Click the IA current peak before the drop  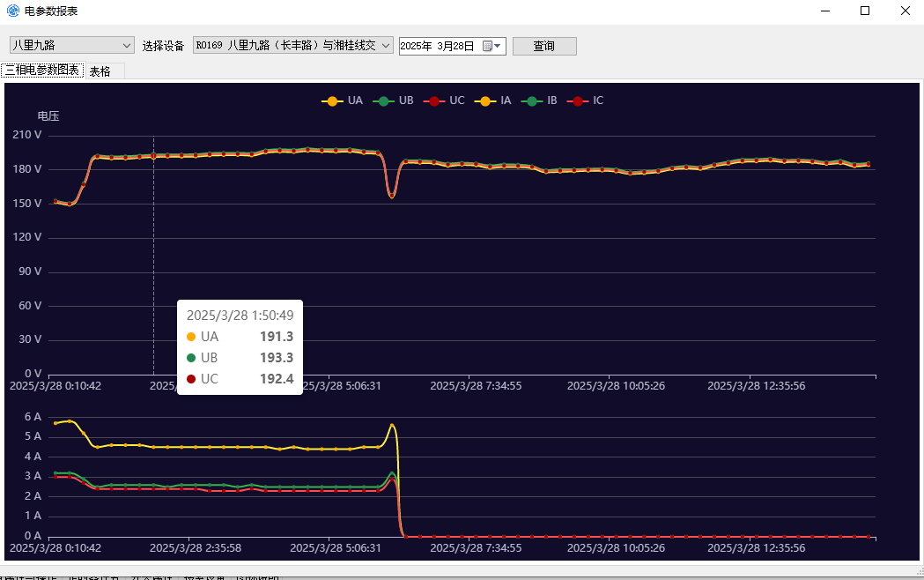392,426
